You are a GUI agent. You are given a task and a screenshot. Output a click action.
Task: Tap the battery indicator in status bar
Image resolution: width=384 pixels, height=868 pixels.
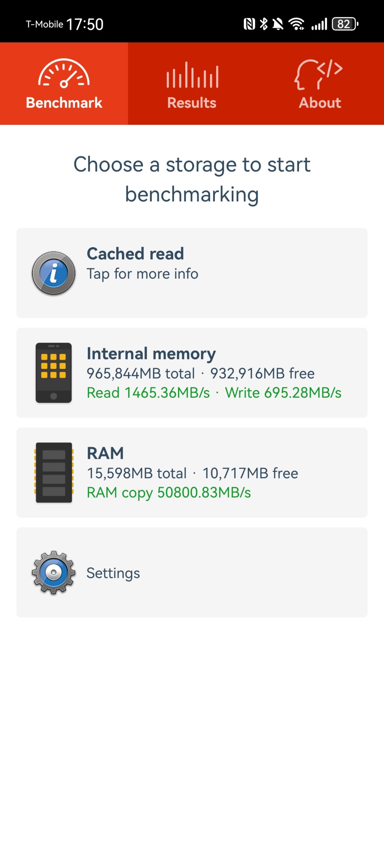pos(345,24)
